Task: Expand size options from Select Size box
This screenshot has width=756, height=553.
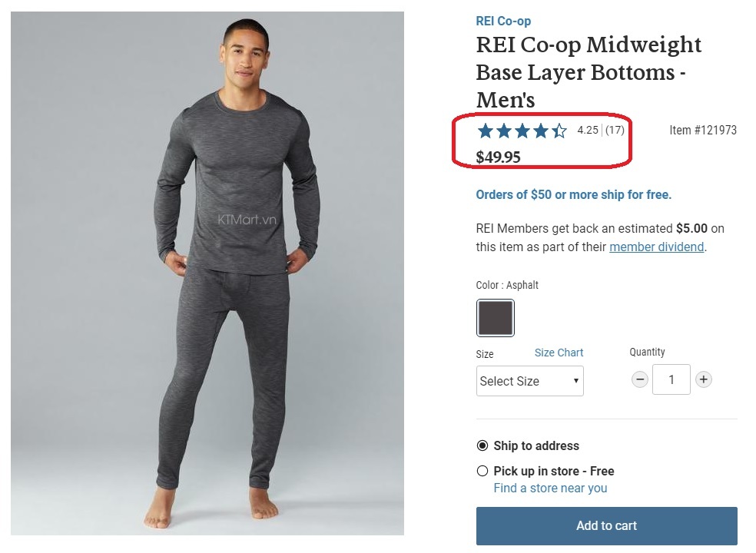Action: pyautogui.click(x=529, y=381)
